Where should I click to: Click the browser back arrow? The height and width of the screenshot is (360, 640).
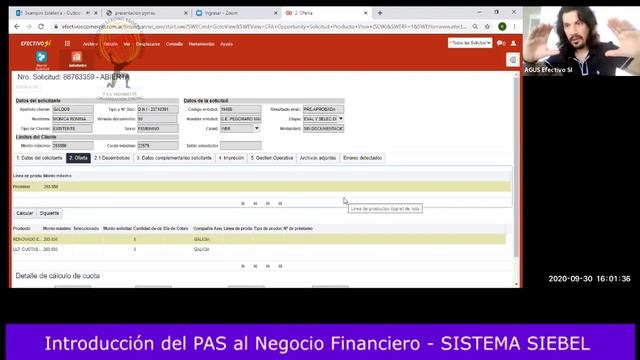tap(17, 27)
